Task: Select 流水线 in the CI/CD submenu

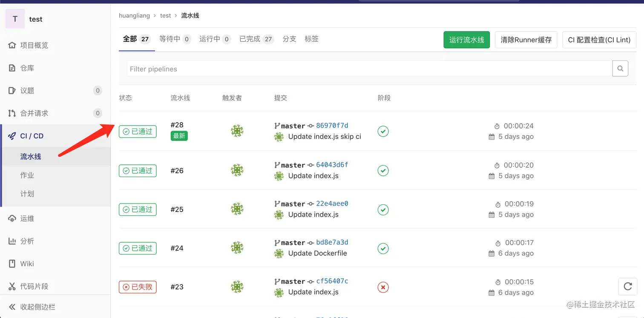Action: coord(31,157)
